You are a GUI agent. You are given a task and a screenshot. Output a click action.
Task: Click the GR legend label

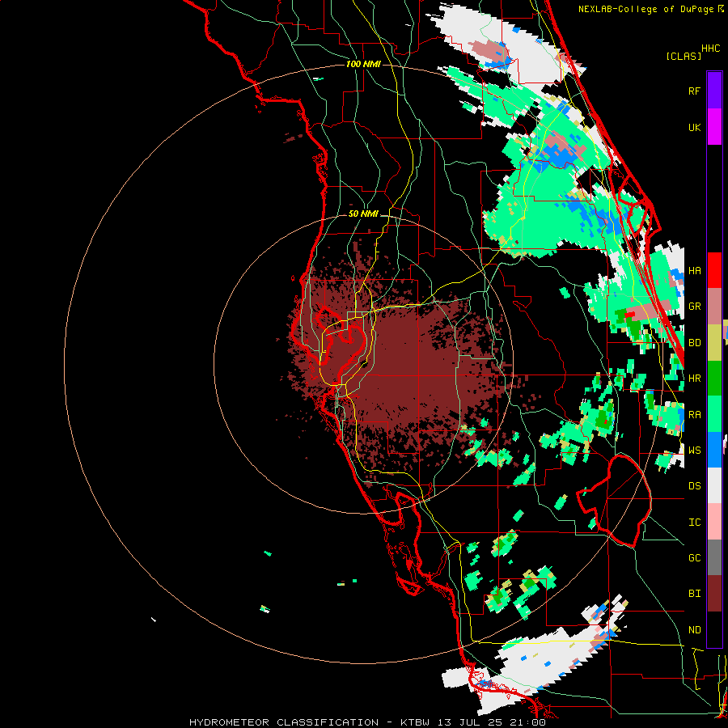click(x=694, y=307)
